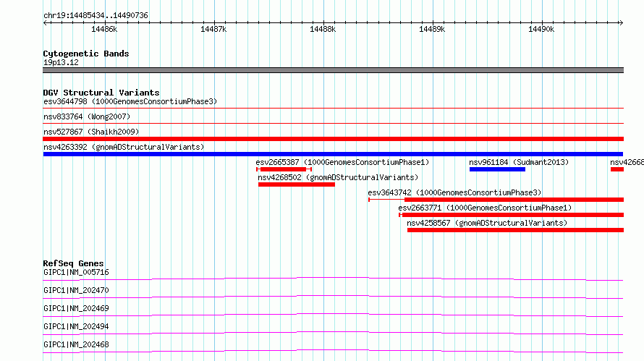The image size is (644, 361).
Task: Click the 14487k ruler tick label
Action: (213, 29)
